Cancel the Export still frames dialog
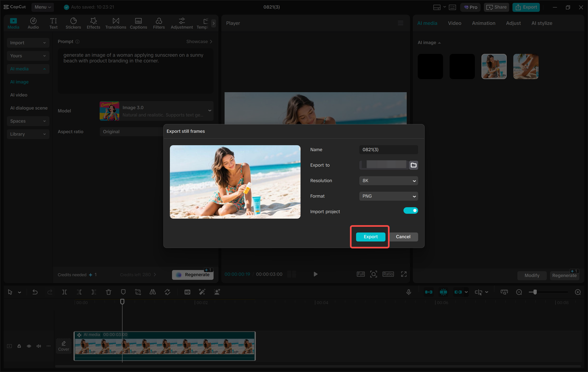Image resolution: width=588 pixels, height=372 pixels. (x=403, y=237)
